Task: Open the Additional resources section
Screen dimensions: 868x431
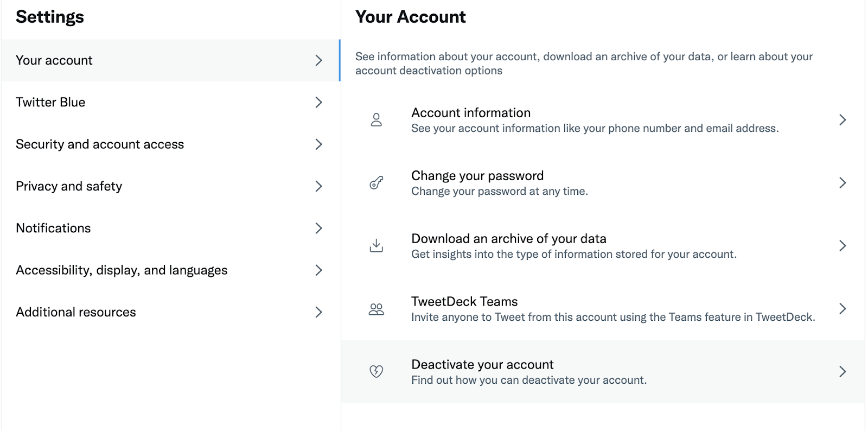Action: click(x=76, y=312)
